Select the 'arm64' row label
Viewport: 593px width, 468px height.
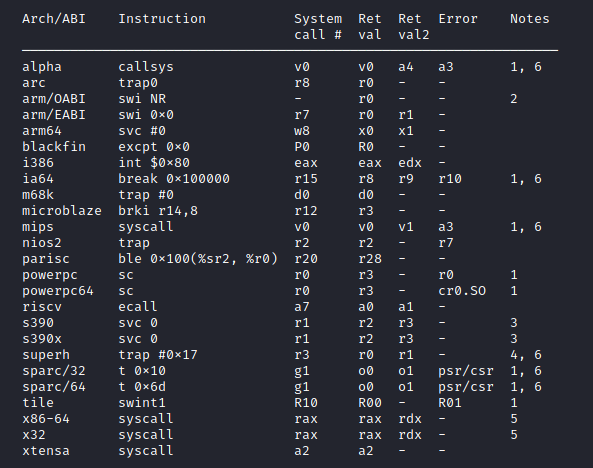pyautogui.click(x=42, y=131)
